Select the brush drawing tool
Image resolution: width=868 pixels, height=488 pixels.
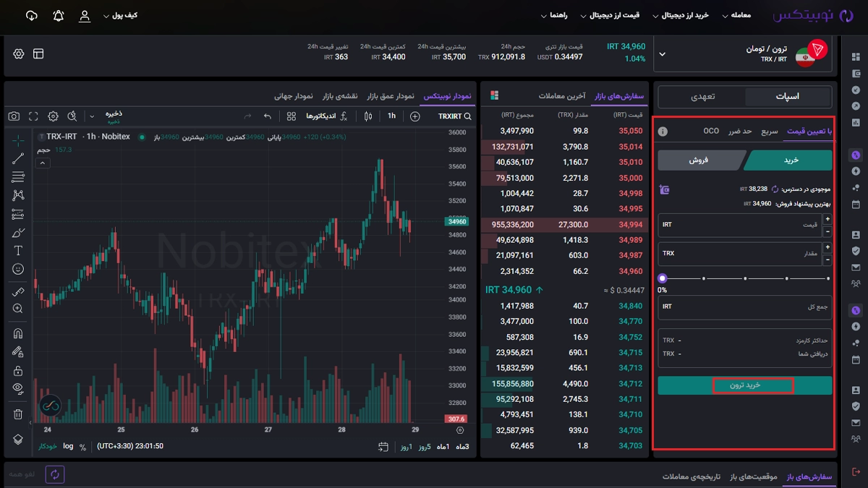pyautogui.click(x=18, y=233)
